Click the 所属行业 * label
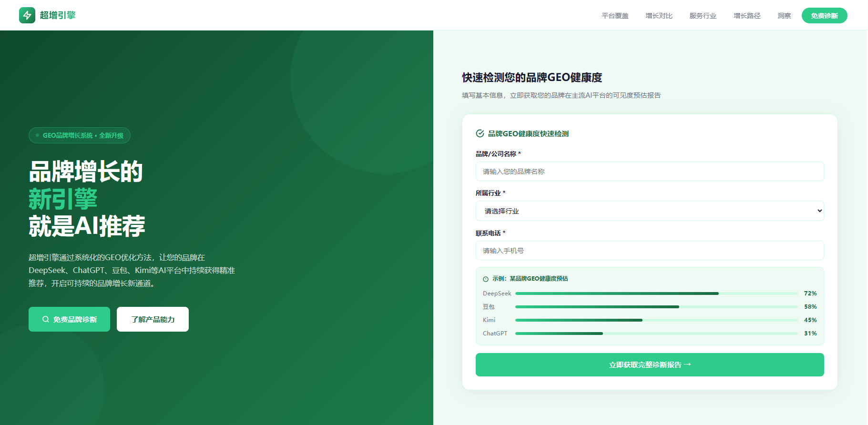This screenshot has height=425, width=868. coord(490,193)
